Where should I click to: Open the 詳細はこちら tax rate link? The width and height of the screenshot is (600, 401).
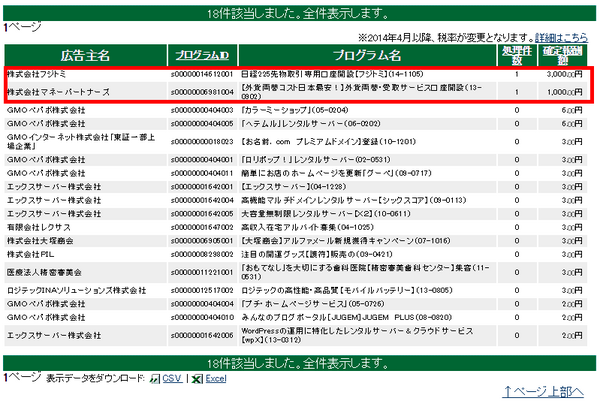pyautogui.click(x=561, y=37)
